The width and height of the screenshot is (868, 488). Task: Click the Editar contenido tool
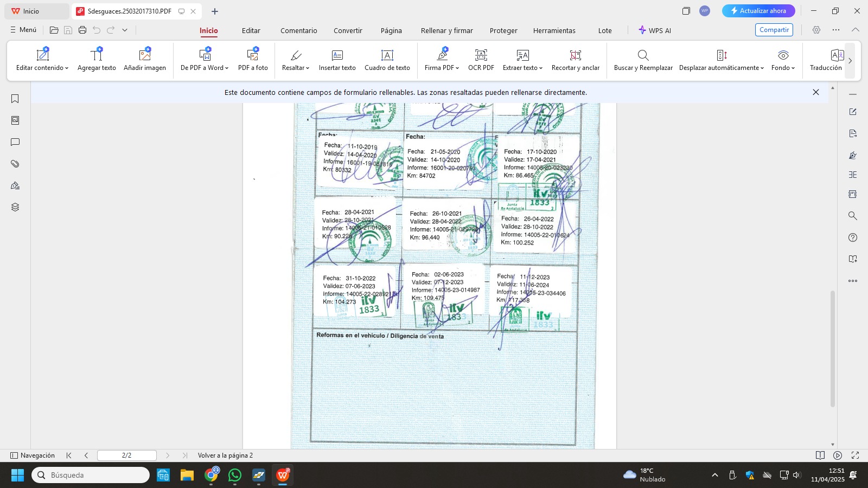coord(42,59)
